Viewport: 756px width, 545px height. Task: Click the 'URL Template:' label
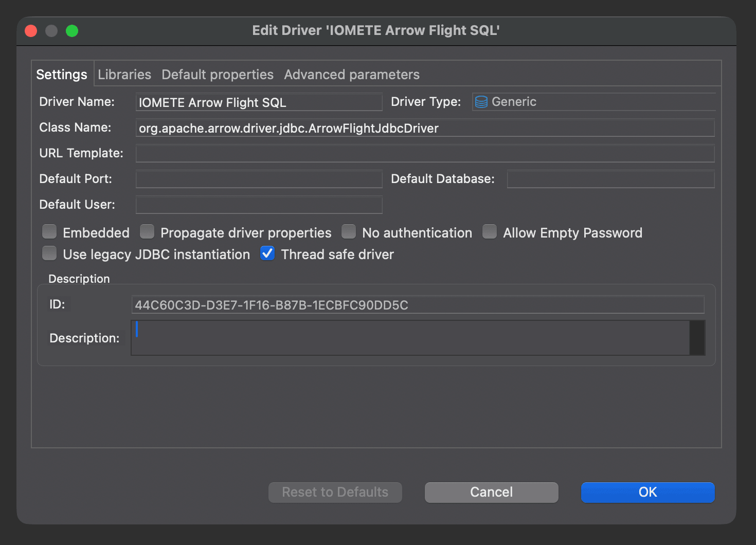(81, 153)
